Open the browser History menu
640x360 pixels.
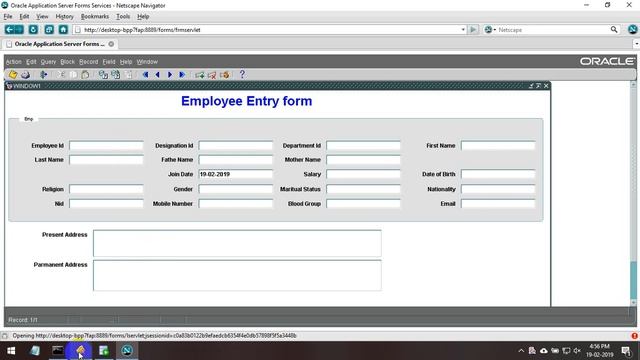[64, 16]
